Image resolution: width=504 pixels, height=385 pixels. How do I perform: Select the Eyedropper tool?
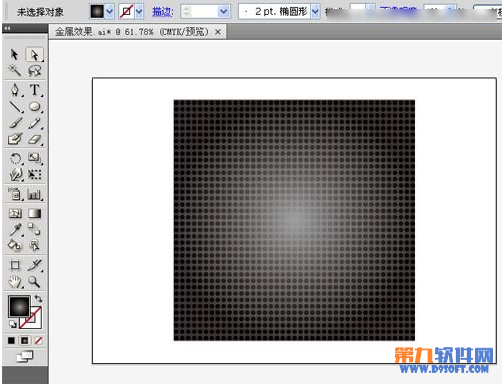click(x=15, y=229)
